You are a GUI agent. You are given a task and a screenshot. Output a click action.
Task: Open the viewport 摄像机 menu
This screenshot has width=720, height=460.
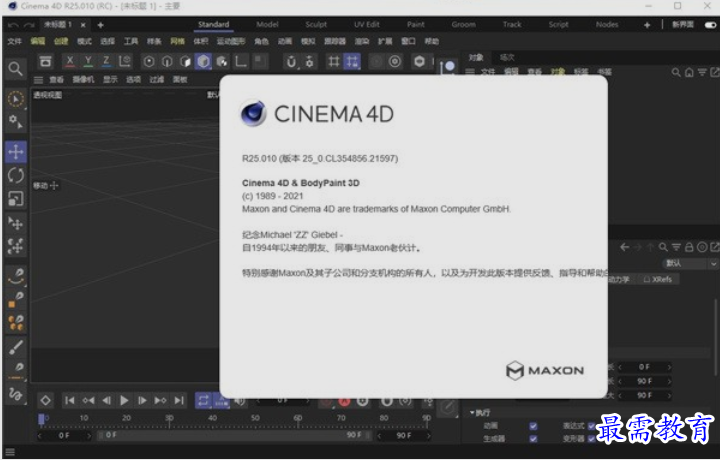tap(83, 79)
